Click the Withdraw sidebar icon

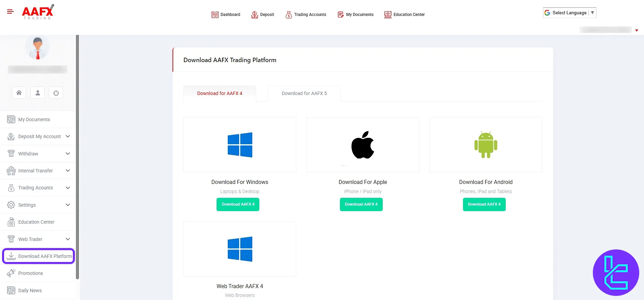[11, 154]
